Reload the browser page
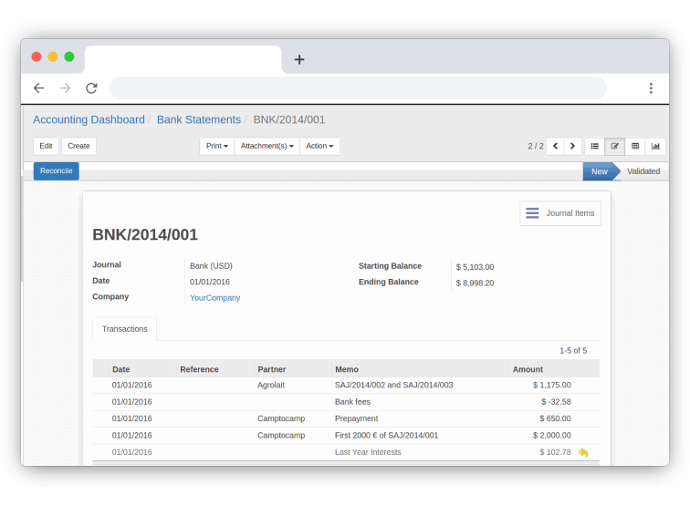The height and width of the screenshot is (505, 690). pyautogui.click(x=91, y=88)
